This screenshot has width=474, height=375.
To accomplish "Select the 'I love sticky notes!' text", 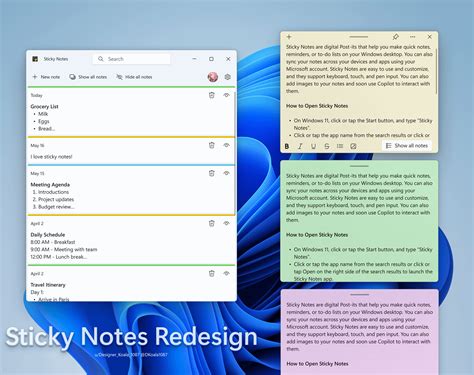I will pyautogui.click(x=51, y=157).
